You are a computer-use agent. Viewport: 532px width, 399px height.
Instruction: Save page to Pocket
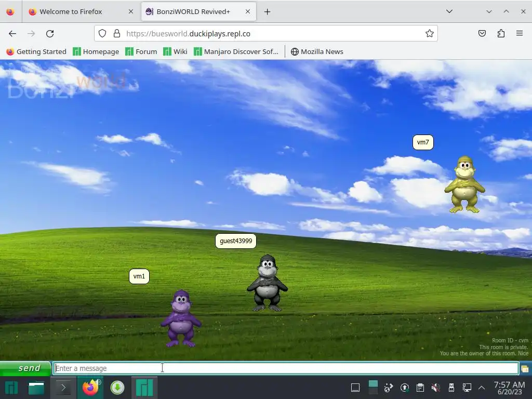pos(482,33)
